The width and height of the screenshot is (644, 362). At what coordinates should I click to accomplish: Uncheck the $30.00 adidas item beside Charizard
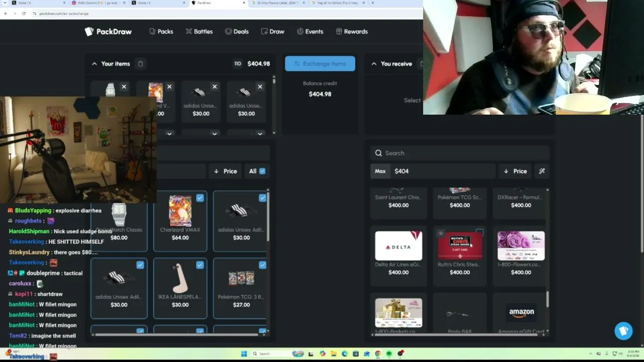click(262, 198)
